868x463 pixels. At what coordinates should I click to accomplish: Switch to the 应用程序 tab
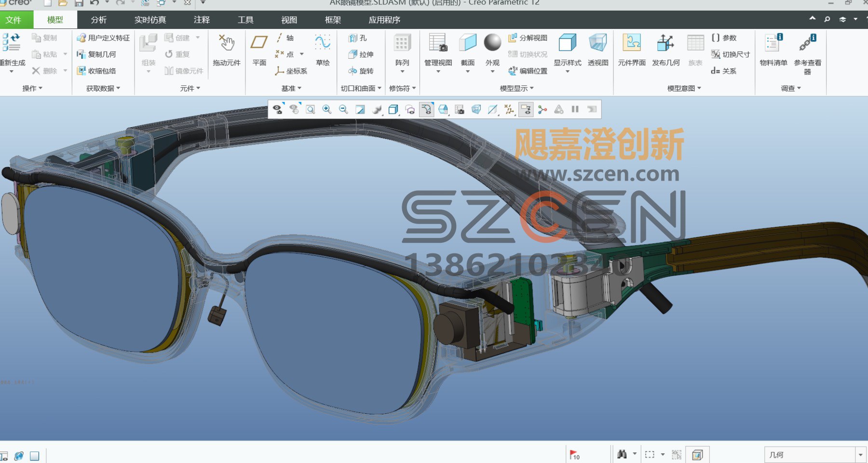(384, 20)
